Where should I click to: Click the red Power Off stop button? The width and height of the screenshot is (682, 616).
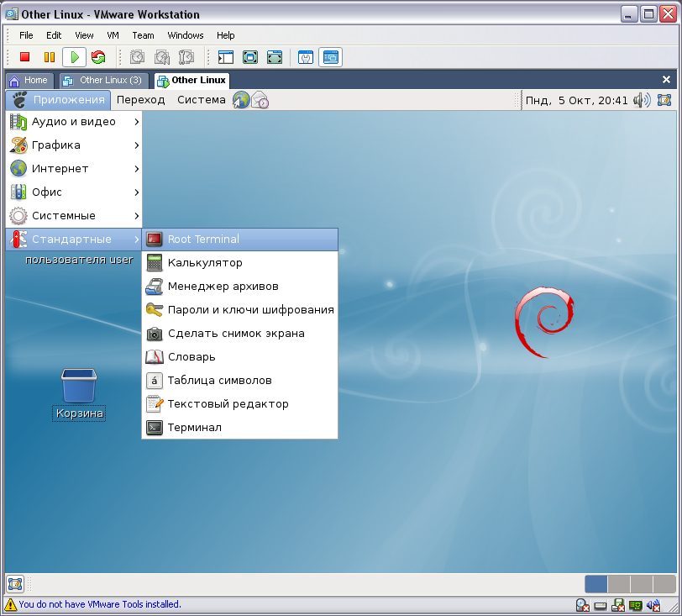click(x=25, y=57)
